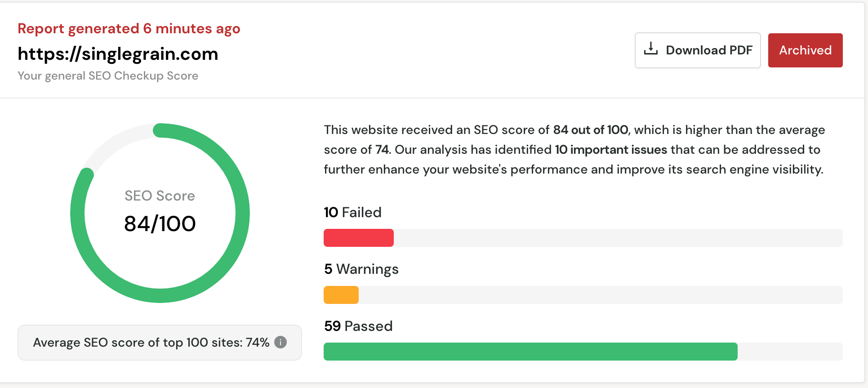Image resolution: width=868 pixels, height=388 pixels.
Task: Click the 10 important issues bold text
Action: 610,150
